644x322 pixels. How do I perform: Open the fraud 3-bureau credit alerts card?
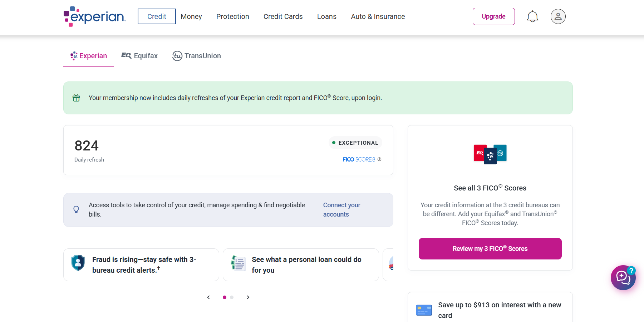(x=141, y=265)
